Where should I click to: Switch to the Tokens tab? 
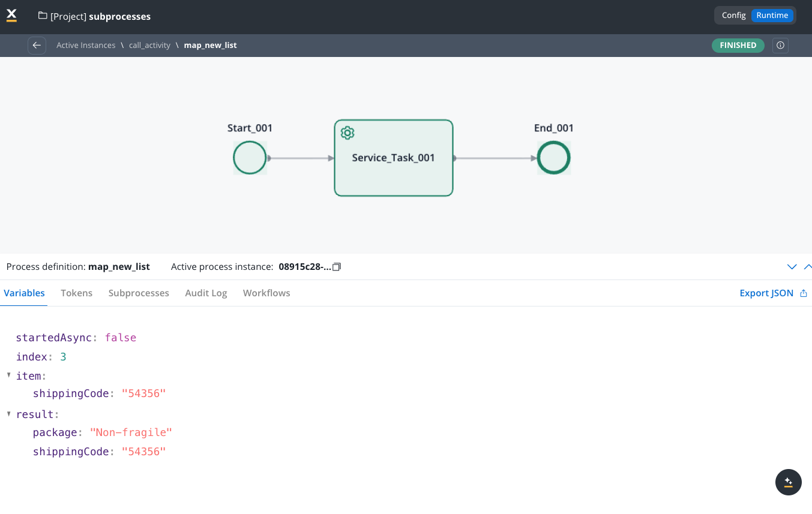point(76,293)
